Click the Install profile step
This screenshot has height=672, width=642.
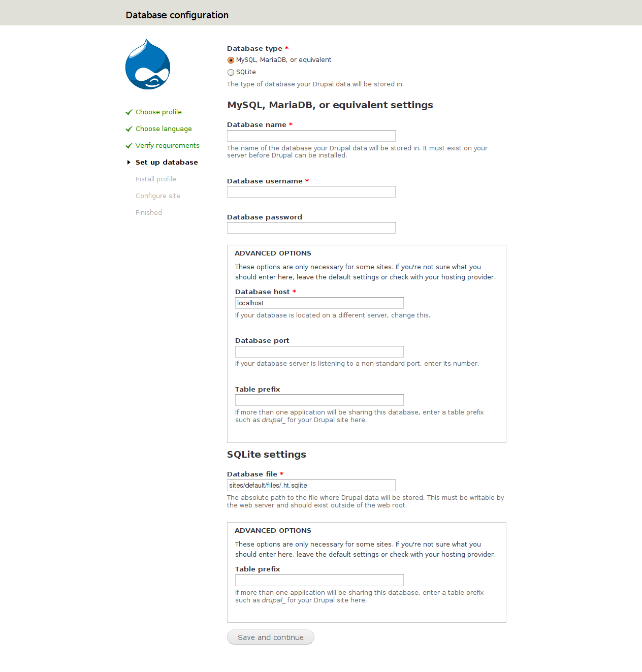coord(156,179)
